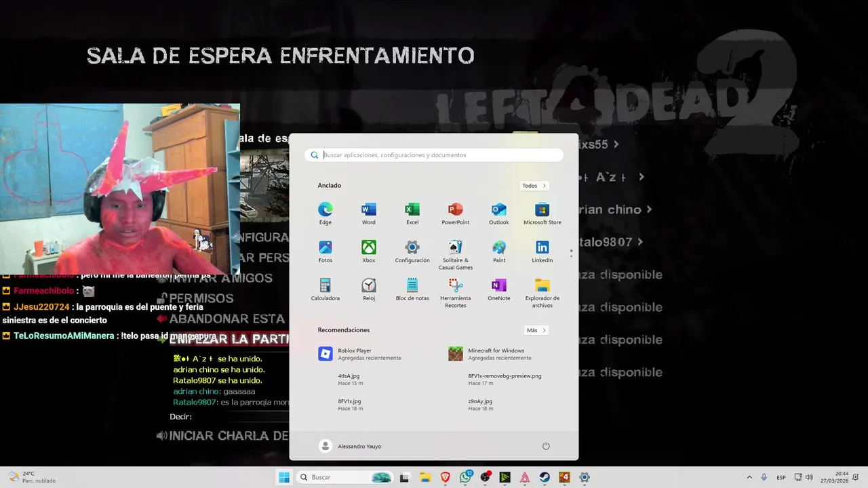The height and width of the screenshot is (488, 868).
Task: Launch Word from Start menu
Action: pyautogui.click(x=369, y=213)
